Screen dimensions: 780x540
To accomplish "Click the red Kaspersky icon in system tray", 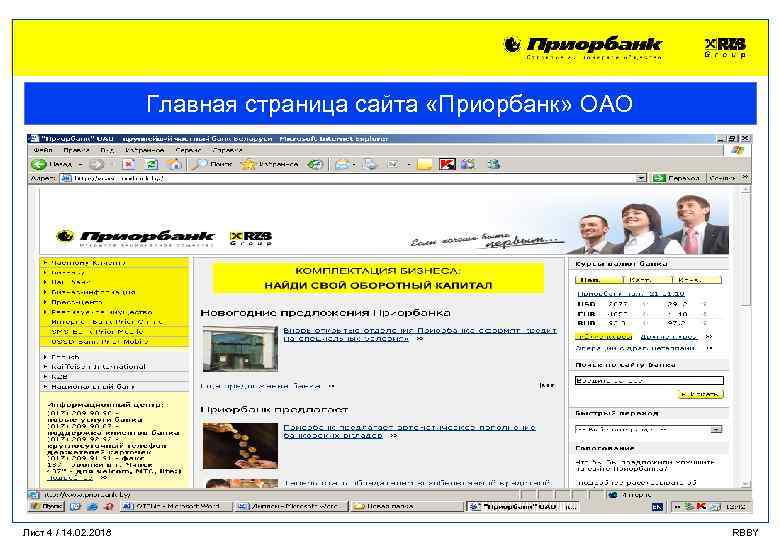I will tap(701, 506).
